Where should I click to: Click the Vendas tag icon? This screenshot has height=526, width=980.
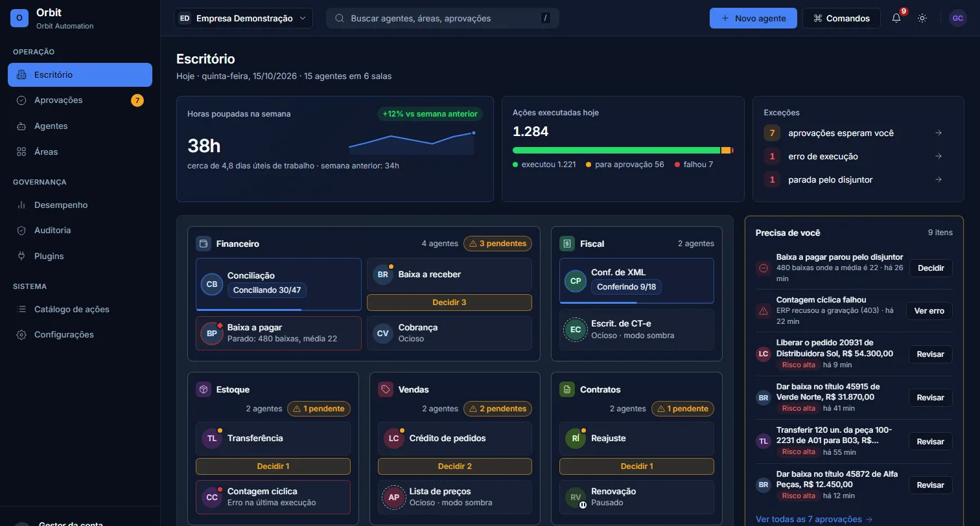pyautogui.click(x=386, y=389)
